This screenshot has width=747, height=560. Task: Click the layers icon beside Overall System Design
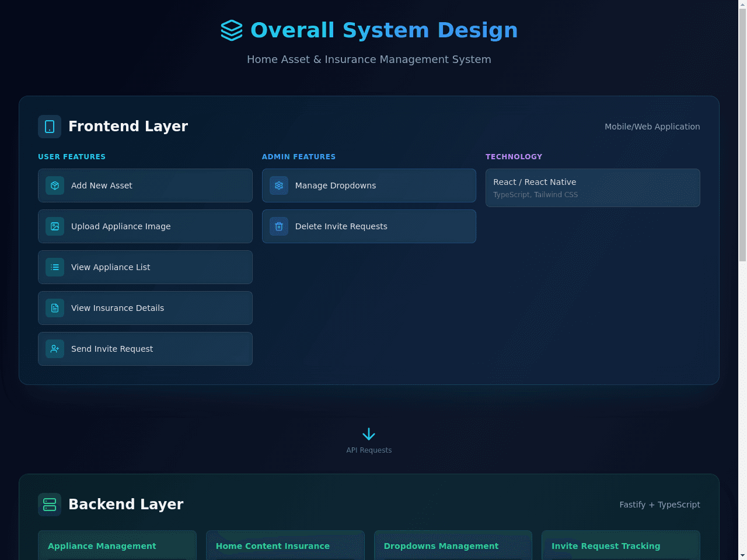(x=232, y=30)
